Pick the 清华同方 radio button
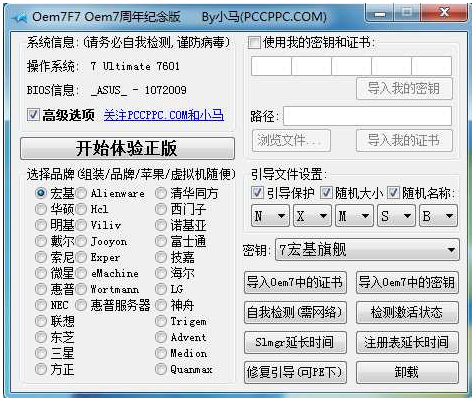This screenshot has width=472, height=399. (161, 193)
